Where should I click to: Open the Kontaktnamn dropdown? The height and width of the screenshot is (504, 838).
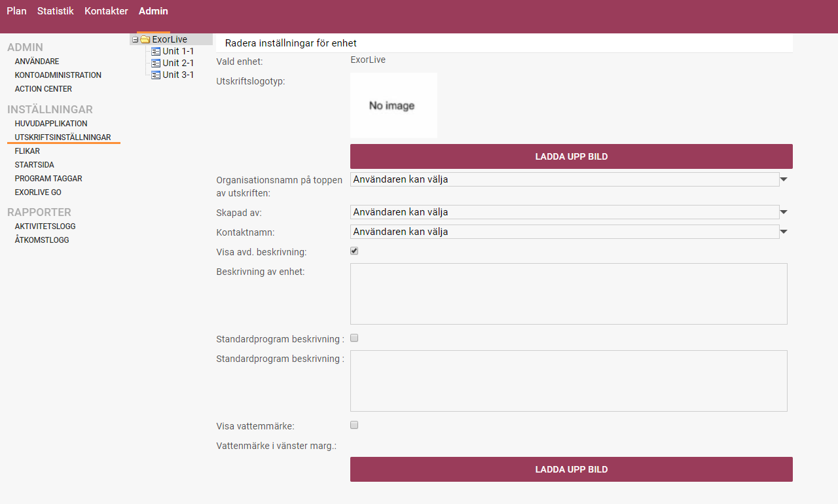click(564, 232)
